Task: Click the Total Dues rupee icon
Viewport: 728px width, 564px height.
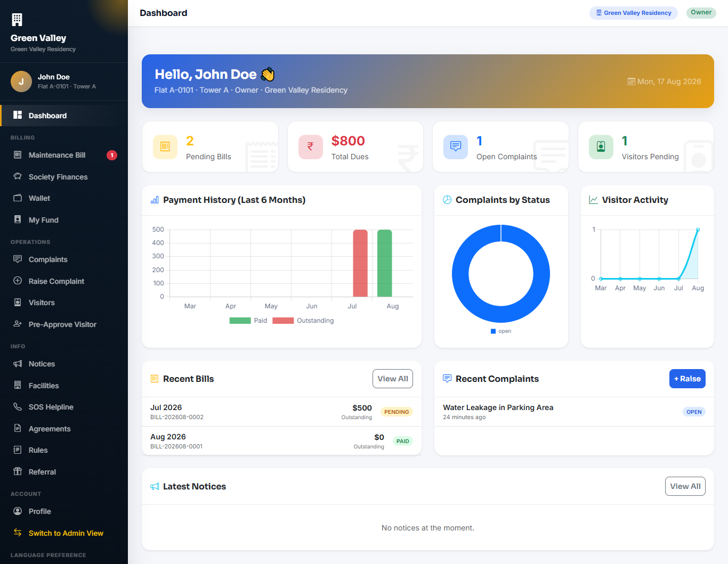Action: pos(311,147)
